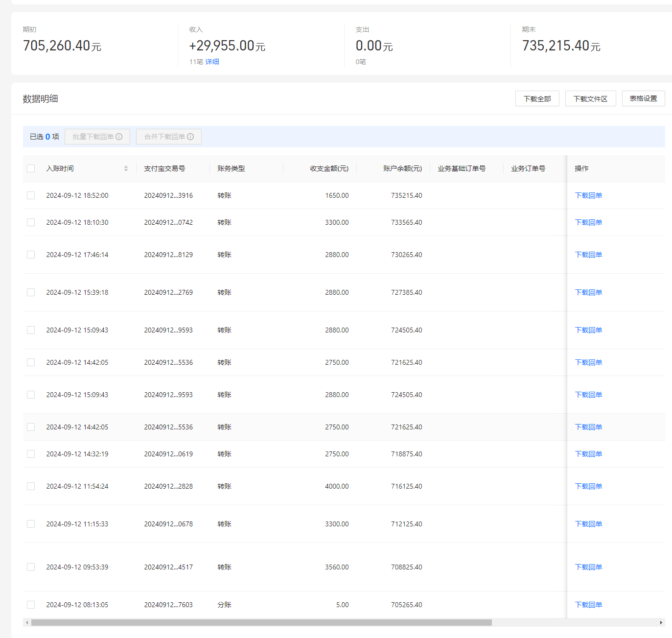Click info icon on 批量下载回单 button
The height and width of the screenshot is (638, 672).
click(x=119, y=137)
